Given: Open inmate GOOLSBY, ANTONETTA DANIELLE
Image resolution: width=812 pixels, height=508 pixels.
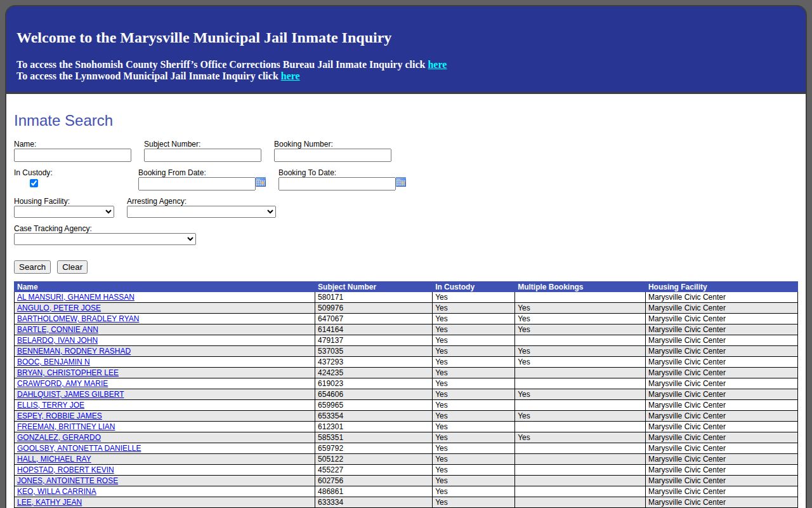Looking at the screenshot, I should pyautogui.click(x=79, y=448).
